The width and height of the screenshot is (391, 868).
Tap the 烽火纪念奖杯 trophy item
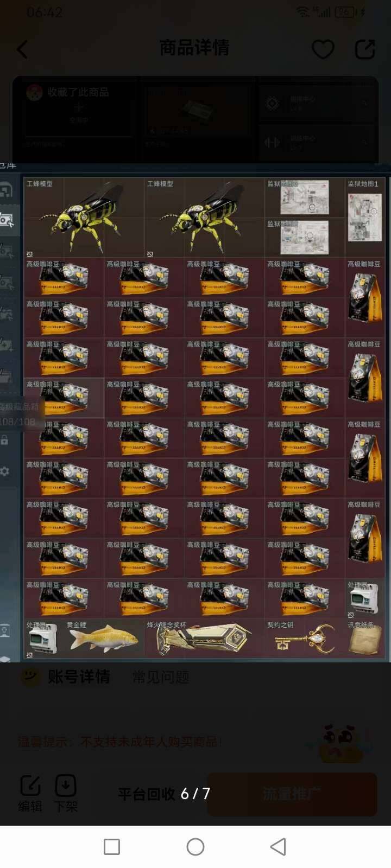pos(204,640)
